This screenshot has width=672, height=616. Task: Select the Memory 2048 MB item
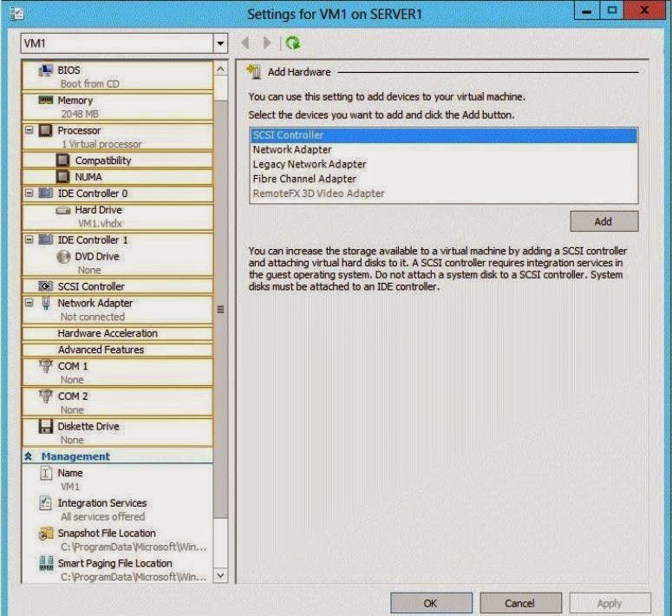117,107
